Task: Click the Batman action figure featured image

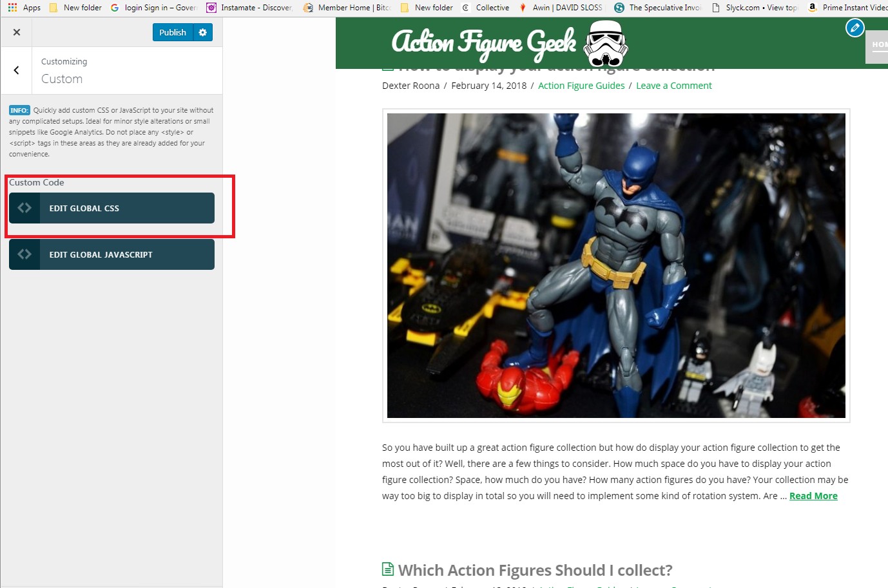Action: tap(616, 265)
